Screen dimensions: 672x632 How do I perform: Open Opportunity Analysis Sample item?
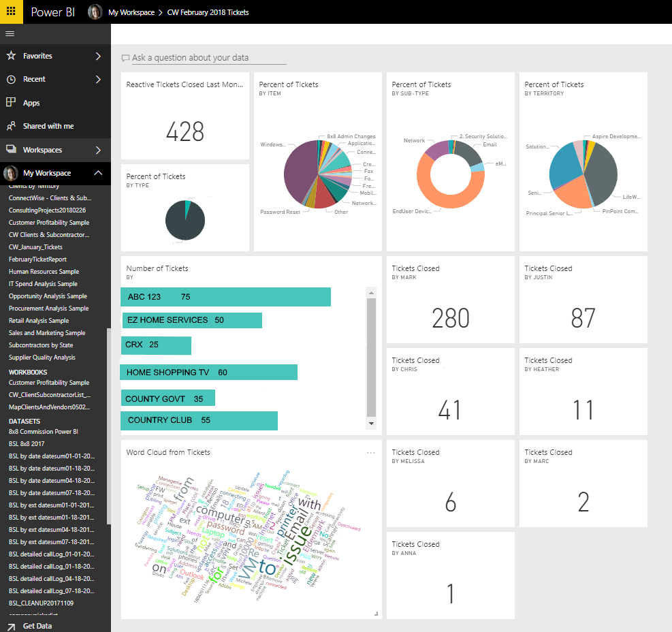[48, 296]
